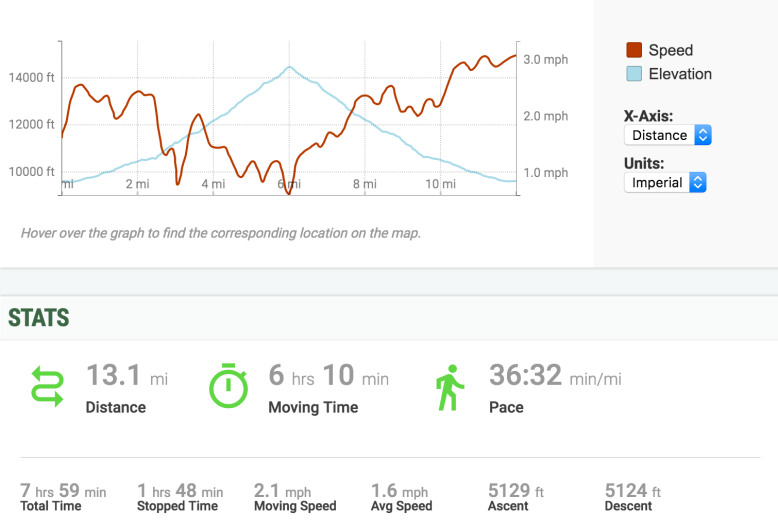Toggle the Elevation series legend label
The image size is (778, 532).
coord(680,74)
